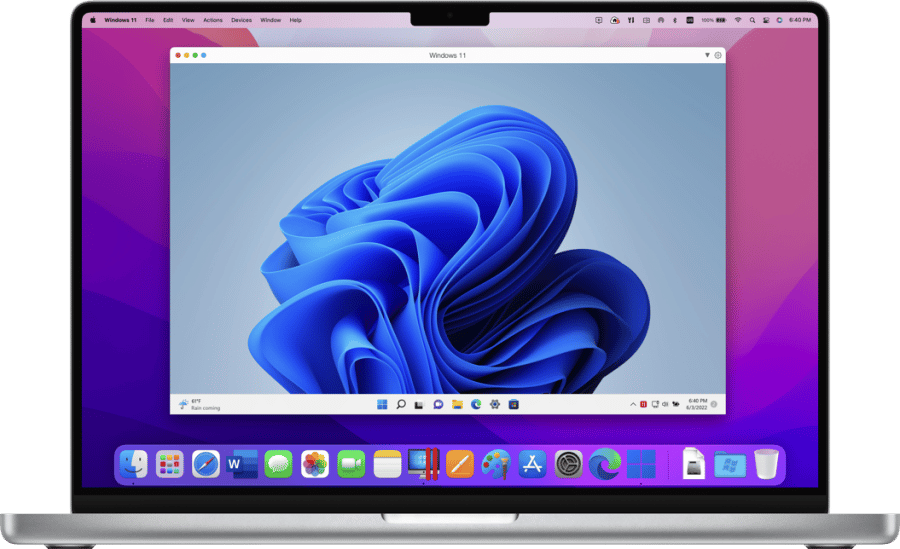The height and width of the screenshot is (549, 900).
Task: Open Spotlight search in menu bar
Action: 752,20
